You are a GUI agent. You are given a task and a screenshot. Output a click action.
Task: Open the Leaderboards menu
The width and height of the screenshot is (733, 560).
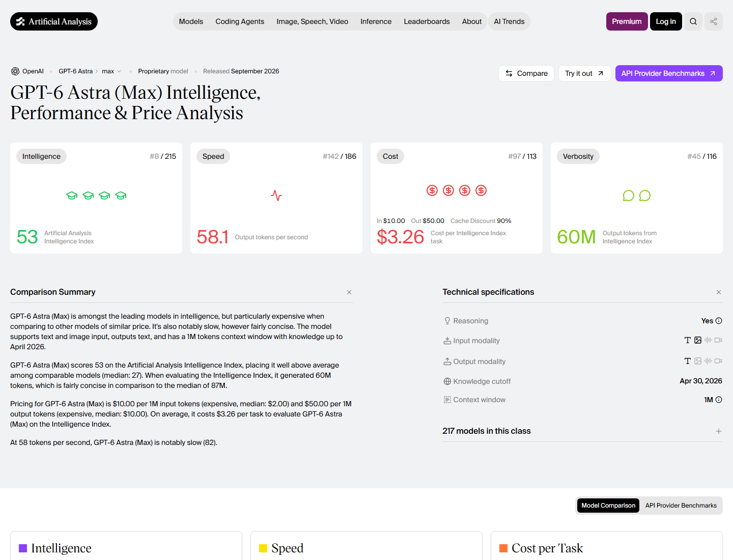point(427,21)
